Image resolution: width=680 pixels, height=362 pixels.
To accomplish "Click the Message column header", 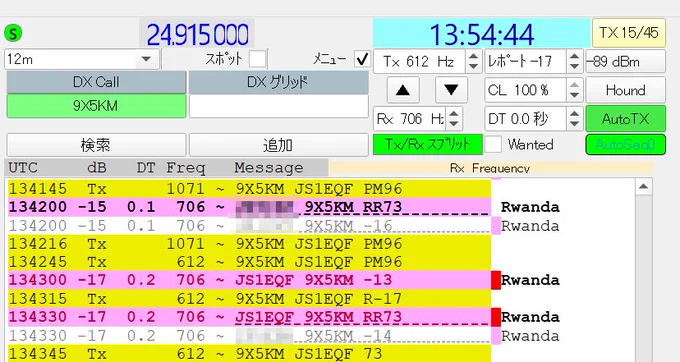I will pos(269,168).
